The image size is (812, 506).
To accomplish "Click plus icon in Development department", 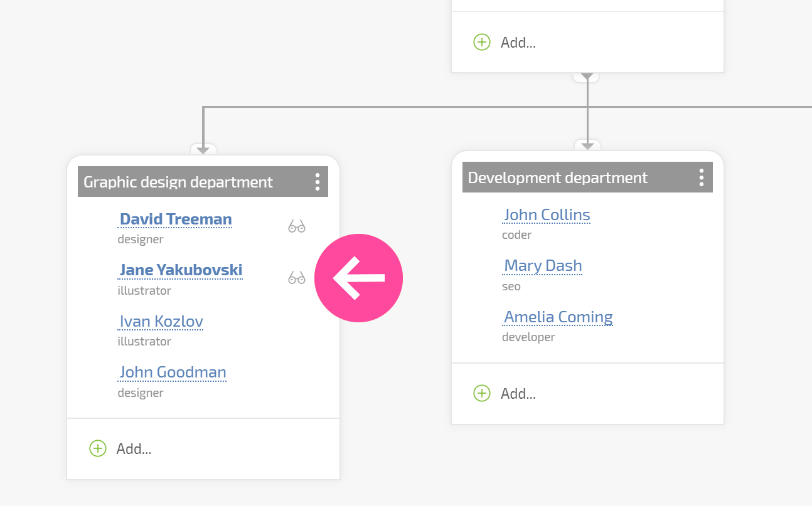I will pyautogui.click(x=481, y=393).
